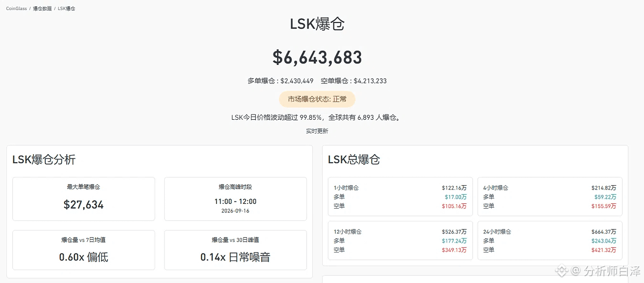Click the 爆仓量 vs 7日均值 card
This screenshot has height=283, width=644.
(x=84, y=250)
